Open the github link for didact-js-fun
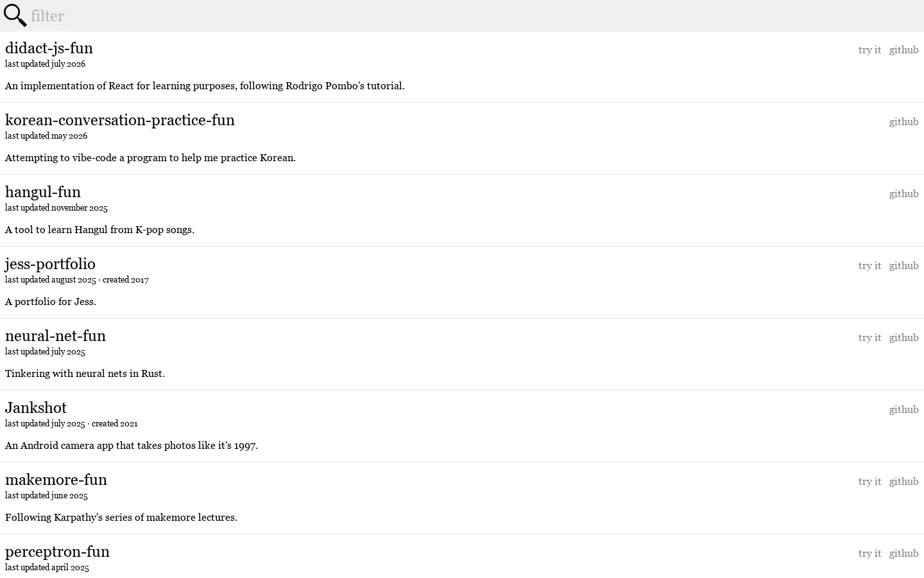 [903, 49]
